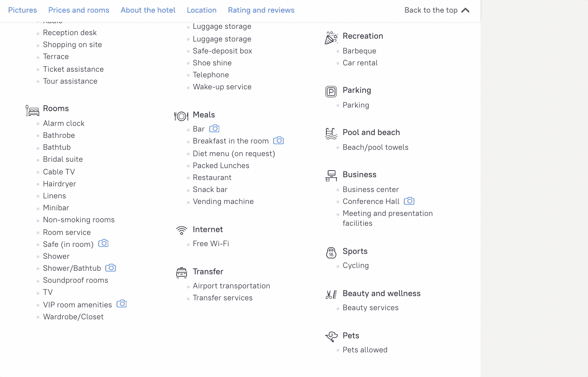Open Rating and reviews section

261,10
